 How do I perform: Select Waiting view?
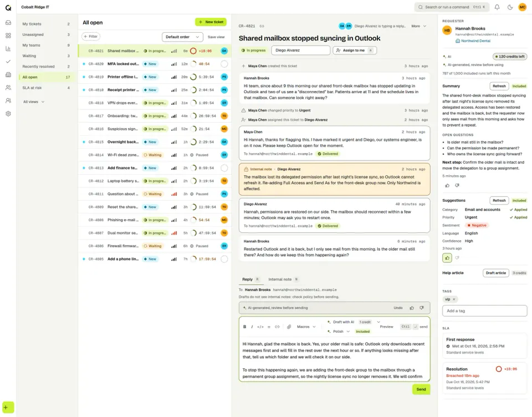pos(46,55)
